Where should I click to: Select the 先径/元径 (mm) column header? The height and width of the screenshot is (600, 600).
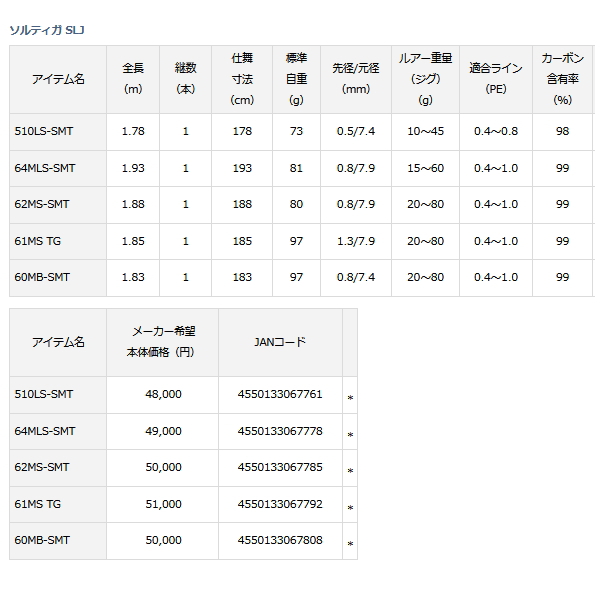[355, 79]
